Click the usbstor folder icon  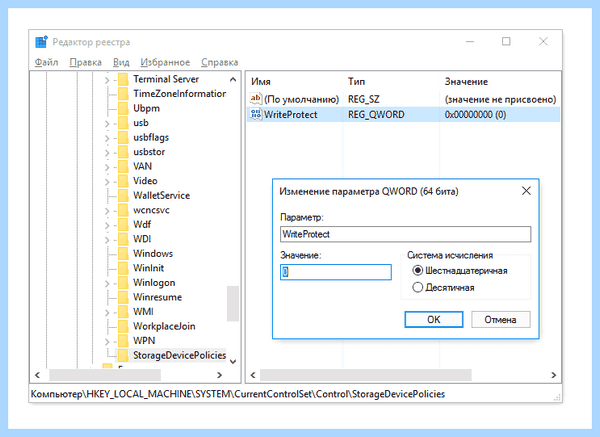tap(123, 152)
